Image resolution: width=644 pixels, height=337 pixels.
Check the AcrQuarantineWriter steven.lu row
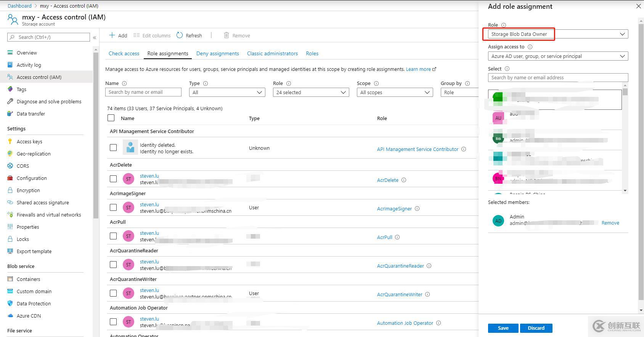coord(113,293)
